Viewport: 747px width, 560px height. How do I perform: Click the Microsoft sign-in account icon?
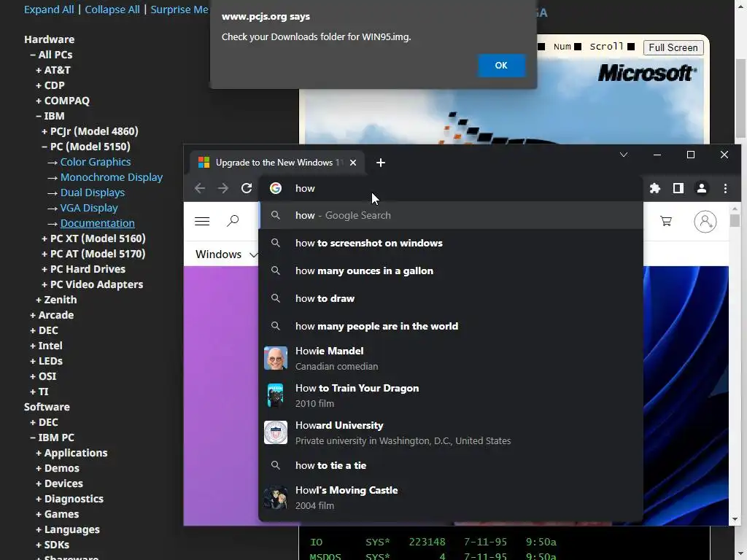tap(705, 222)
